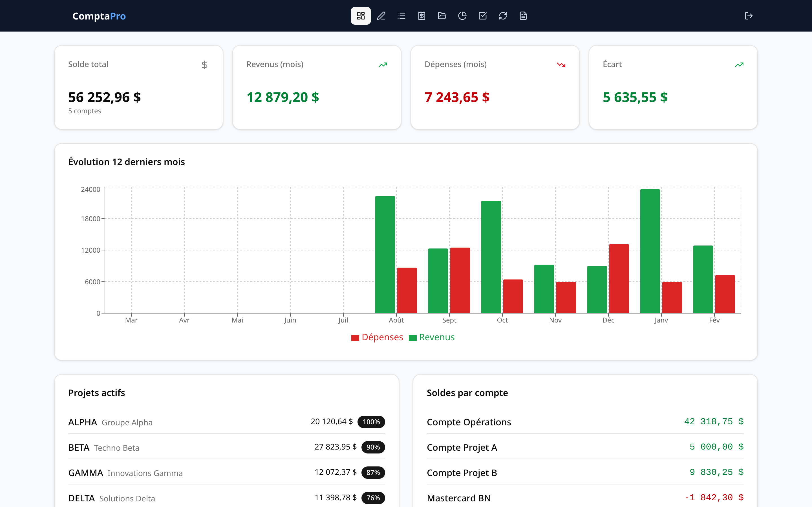Click the downward trend icon on Dépenses card
The image size is (812, 507).
pos(561,65)
